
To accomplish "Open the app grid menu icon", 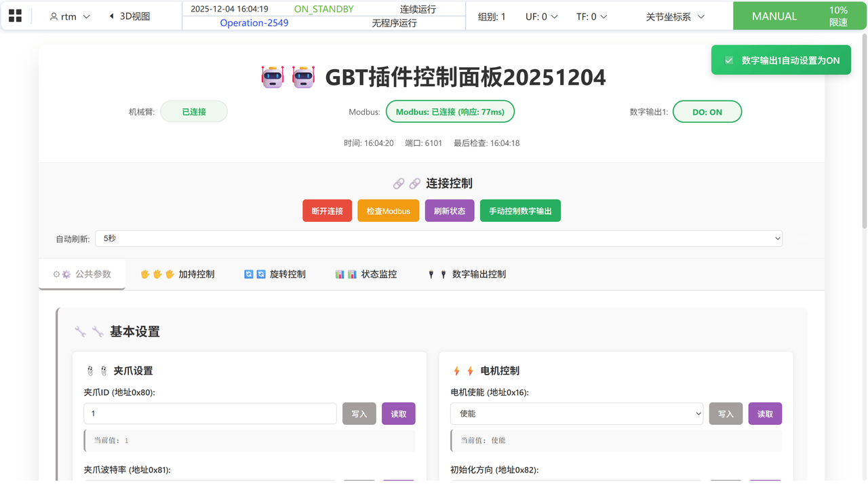I will [x=15, y=16].
